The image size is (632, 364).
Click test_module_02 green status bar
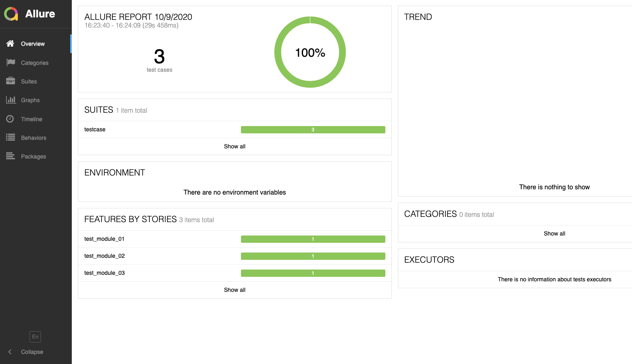point(313,256)
